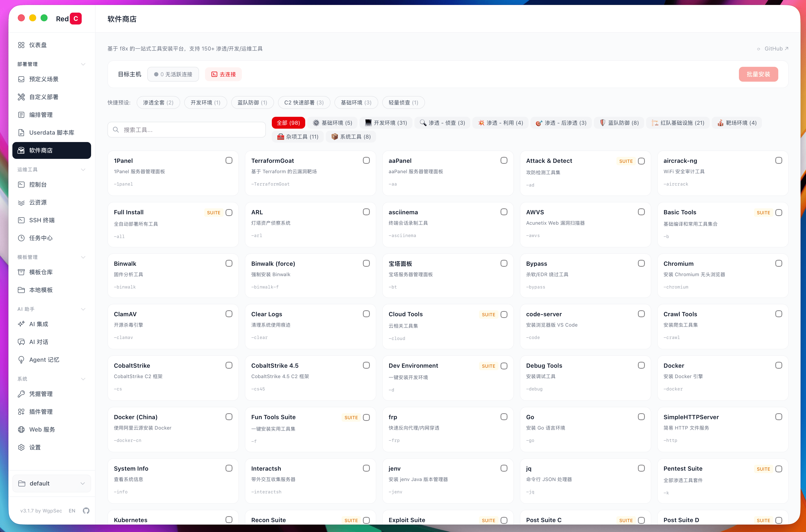Select the TerraformGoat checkbox
Viewport: 806px width, 532px height.
click(x=366, y=161)
